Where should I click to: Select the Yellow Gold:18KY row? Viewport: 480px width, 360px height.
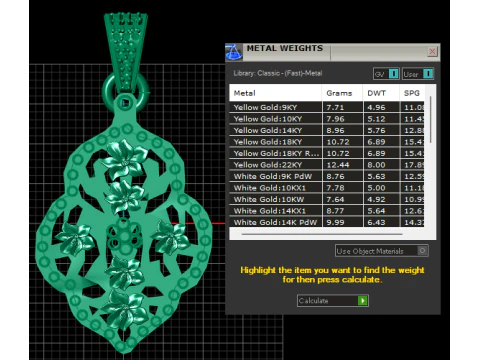coord(327,142)
